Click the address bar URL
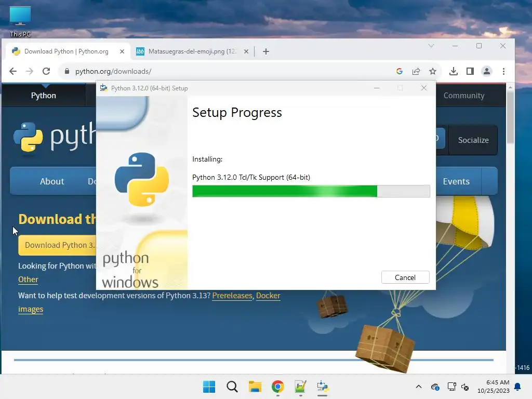 (x=113, y=71)
